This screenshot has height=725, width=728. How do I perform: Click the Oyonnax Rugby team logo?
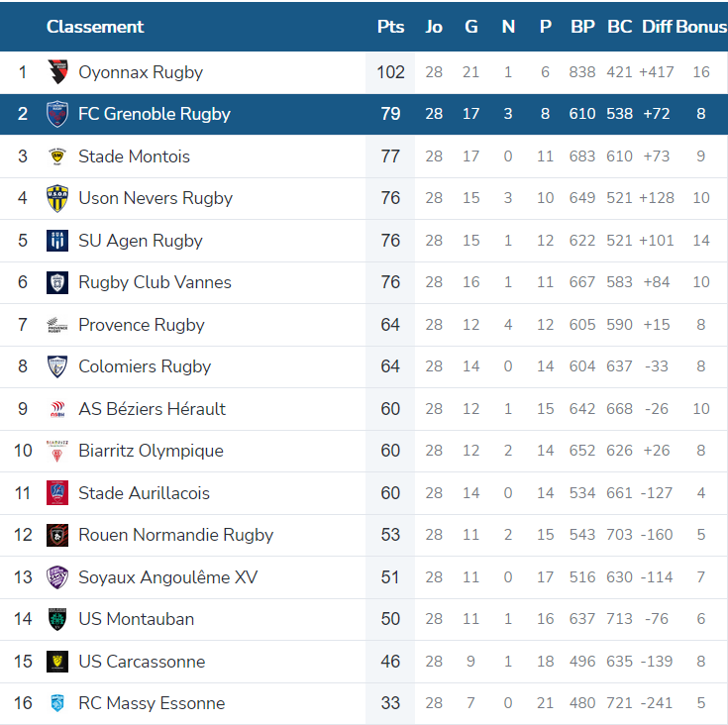click(x=57, y=72)
